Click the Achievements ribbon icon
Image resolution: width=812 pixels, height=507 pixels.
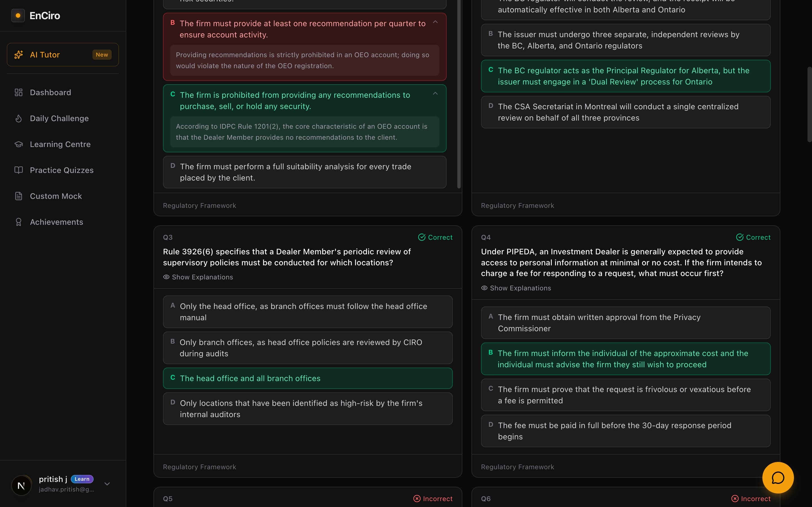[18, 222]
